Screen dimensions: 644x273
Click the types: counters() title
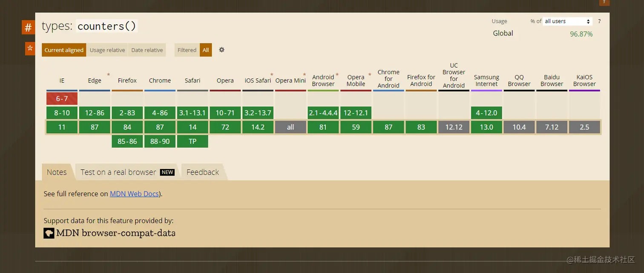tap(89, 26)
